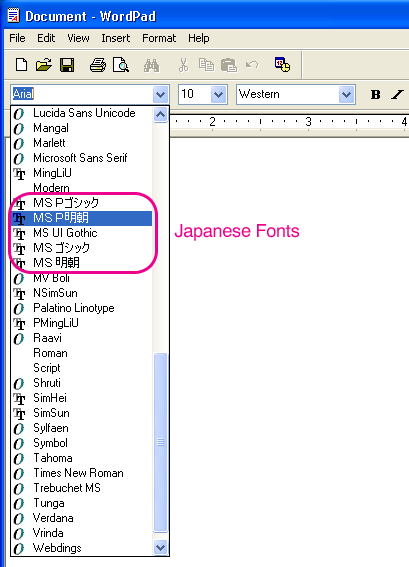This screenshot has height=567, width=409.
Task: Click the font list scroll up arrow
Action: (x=160, y=115)
